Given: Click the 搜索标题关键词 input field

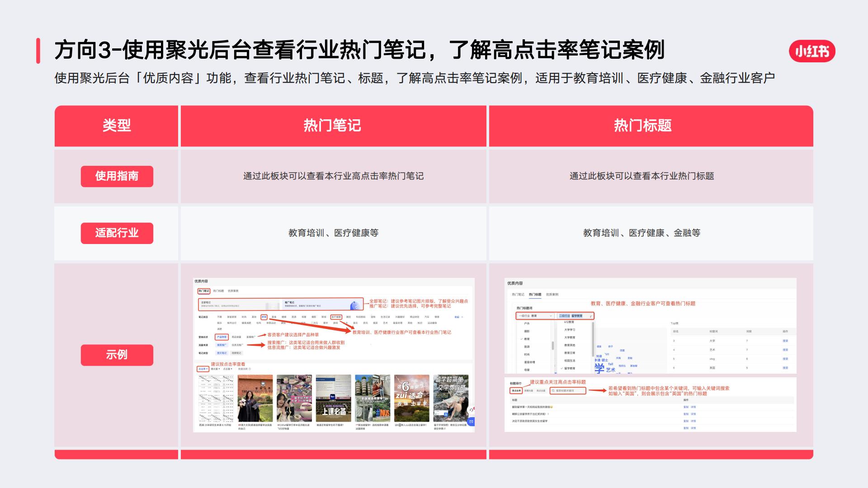Looking at the screenshot, I should click(568, 390).
